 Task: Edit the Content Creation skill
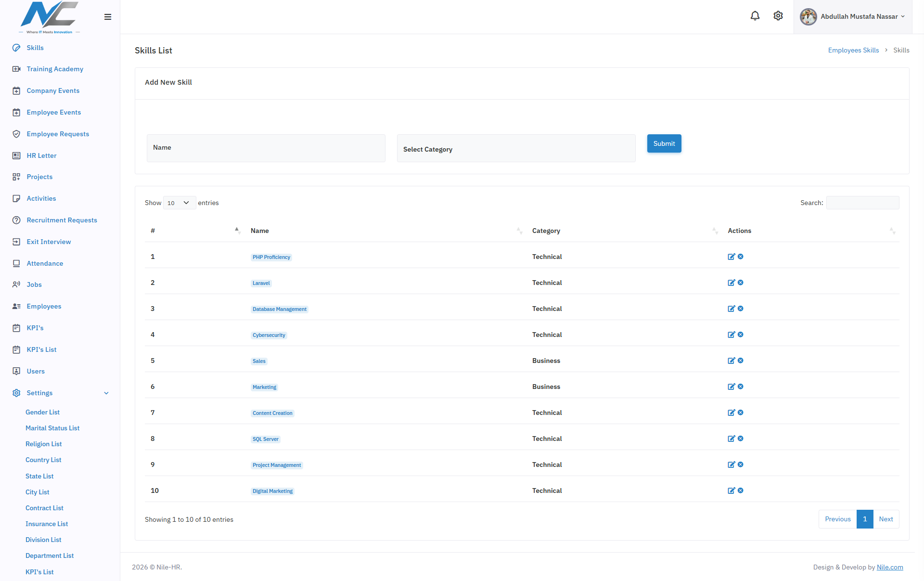point(731,413)
